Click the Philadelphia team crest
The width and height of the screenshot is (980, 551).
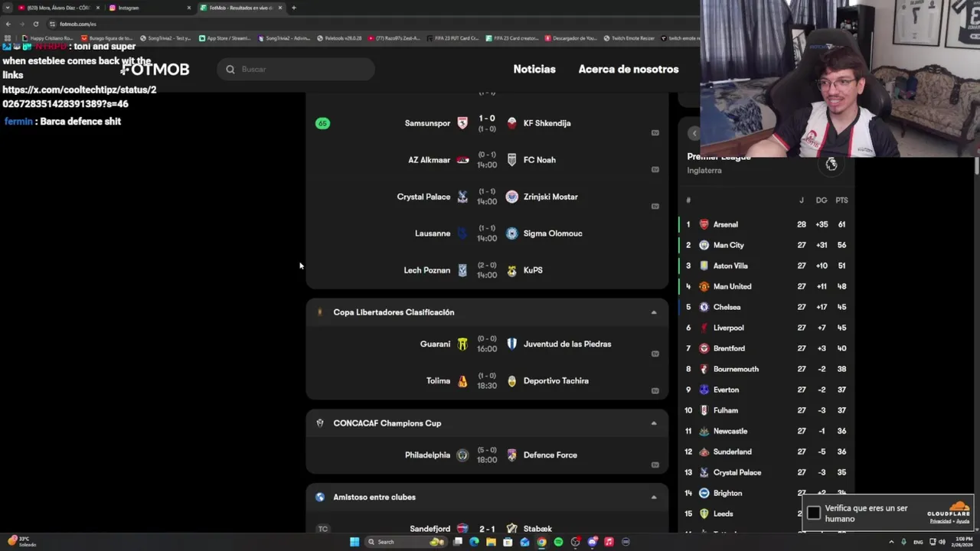pos(462,455)
